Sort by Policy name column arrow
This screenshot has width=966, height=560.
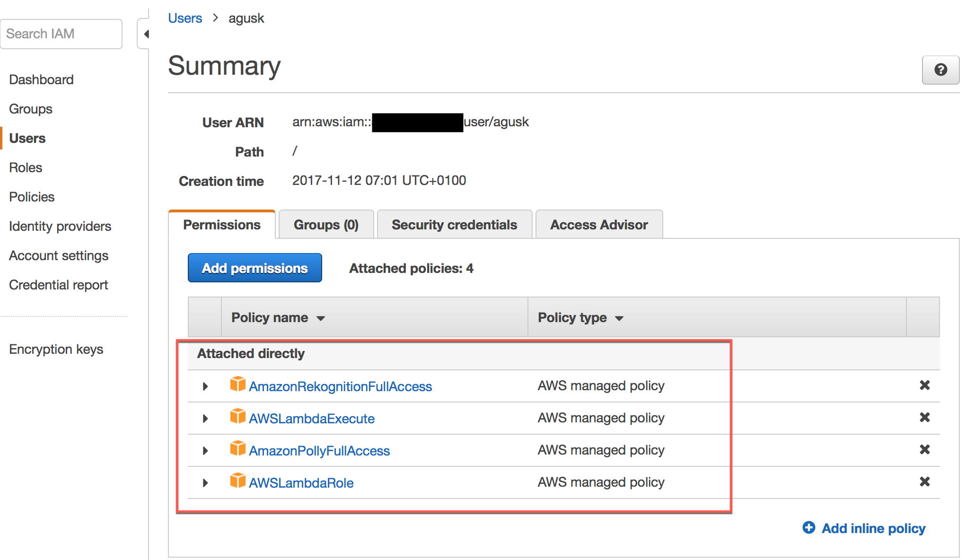[321, 318]
